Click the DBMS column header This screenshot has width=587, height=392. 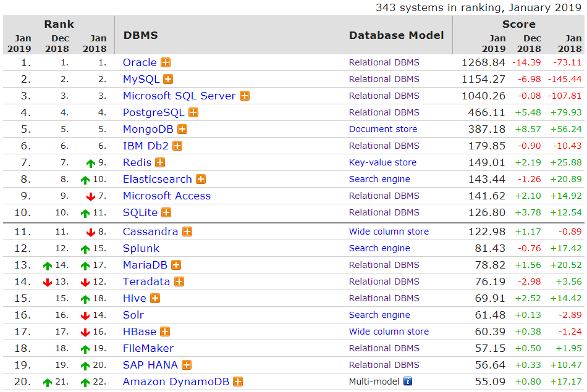point(140,36)
